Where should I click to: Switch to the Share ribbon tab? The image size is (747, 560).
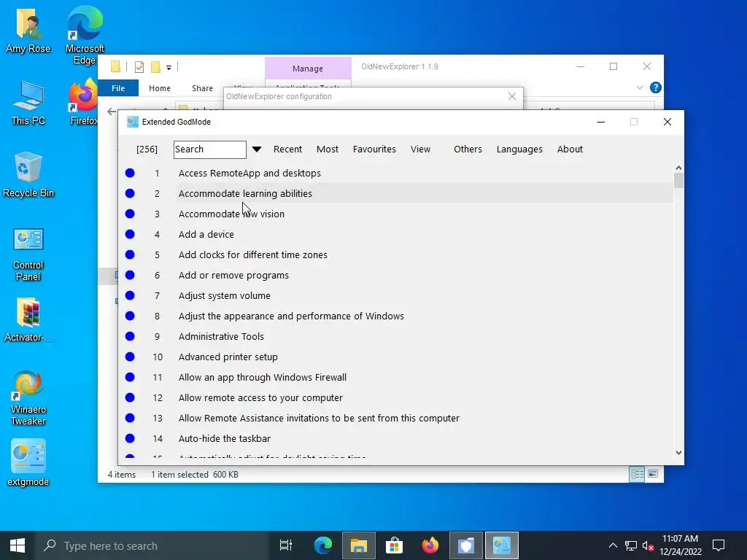click(203, 88)
